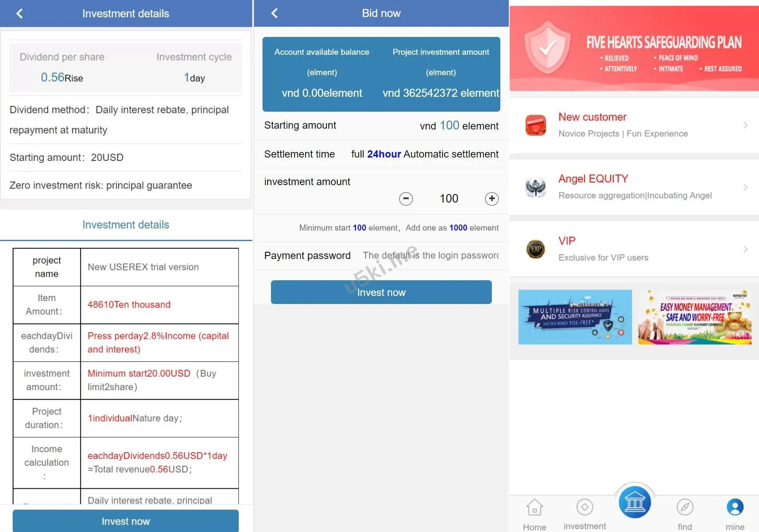
Task: Click the New customer red envelope icon
Action: click(536, 125)
